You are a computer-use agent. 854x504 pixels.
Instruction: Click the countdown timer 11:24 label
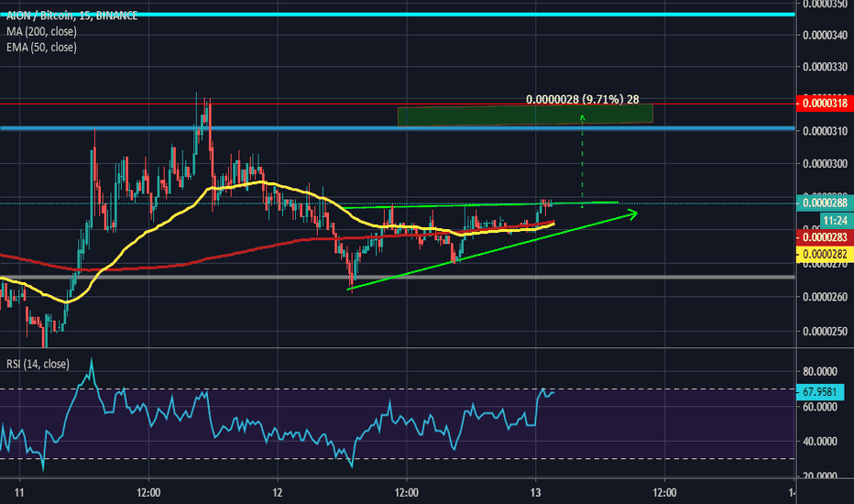[x=836, y=221]
